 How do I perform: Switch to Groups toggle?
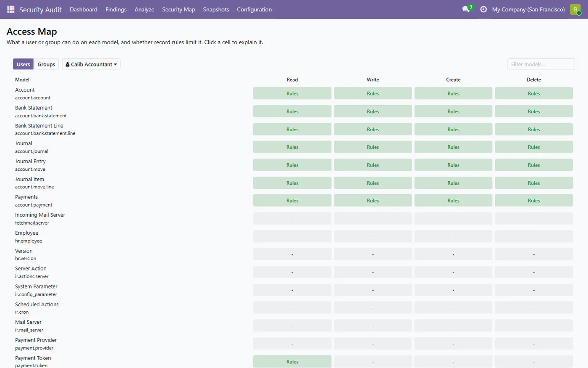(x=46, y=64)
